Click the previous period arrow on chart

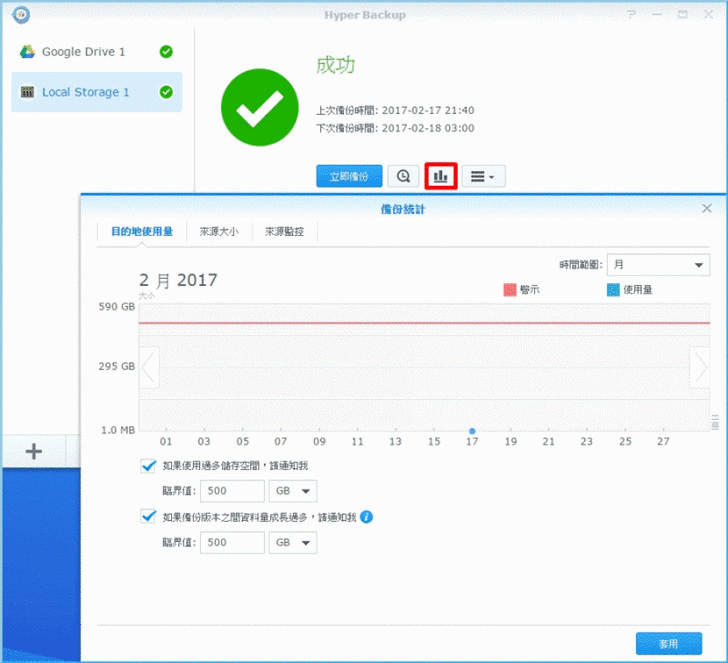coord(150,368)
